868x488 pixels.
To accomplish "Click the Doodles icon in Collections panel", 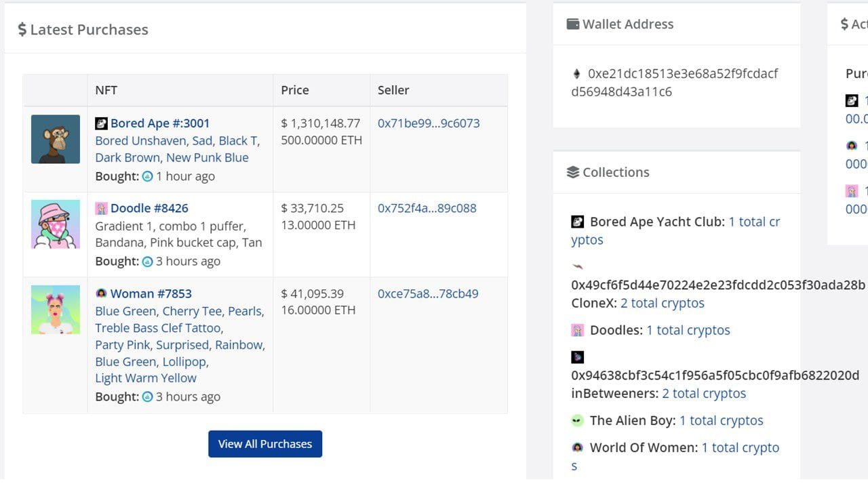I will click(x=577, y=330).
